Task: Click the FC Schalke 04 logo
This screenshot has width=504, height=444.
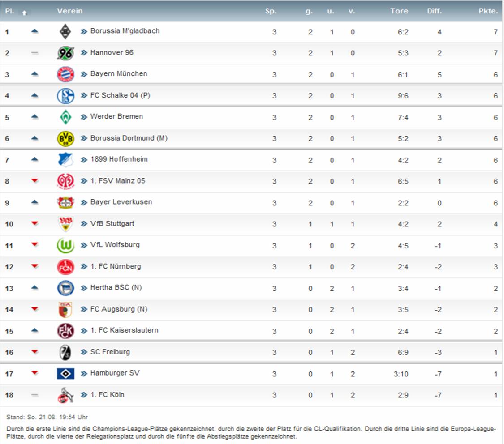Action: coord(65,96)
